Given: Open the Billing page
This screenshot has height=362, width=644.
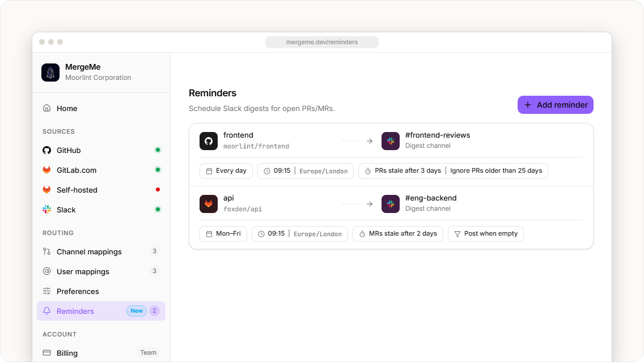Looking at the screenshot, I should point(101,352).
